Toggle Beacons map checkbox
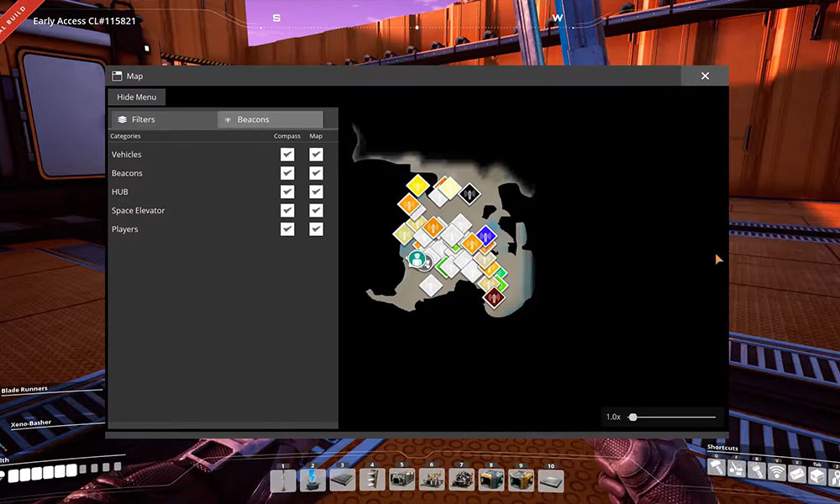Image resolution: width=840 pixels, height=504 pixels. [316, 173]
